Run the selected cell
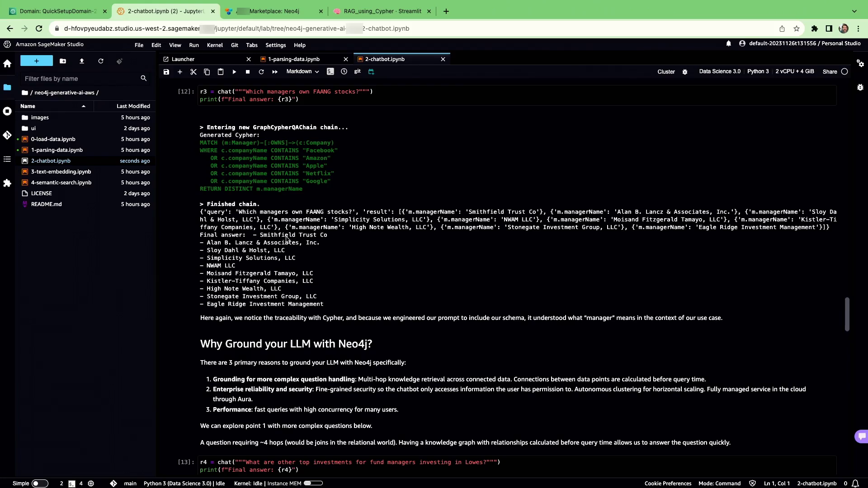 (234, 72)
